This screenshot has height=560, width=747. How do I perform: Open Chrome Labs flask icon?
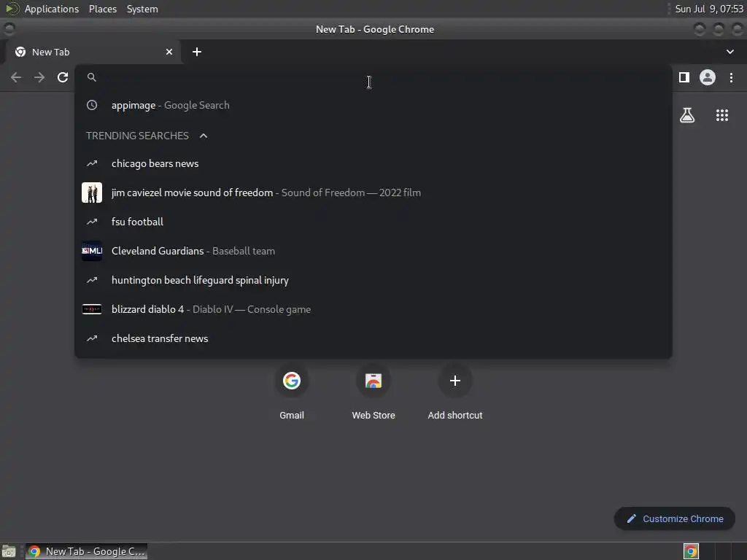687,115
